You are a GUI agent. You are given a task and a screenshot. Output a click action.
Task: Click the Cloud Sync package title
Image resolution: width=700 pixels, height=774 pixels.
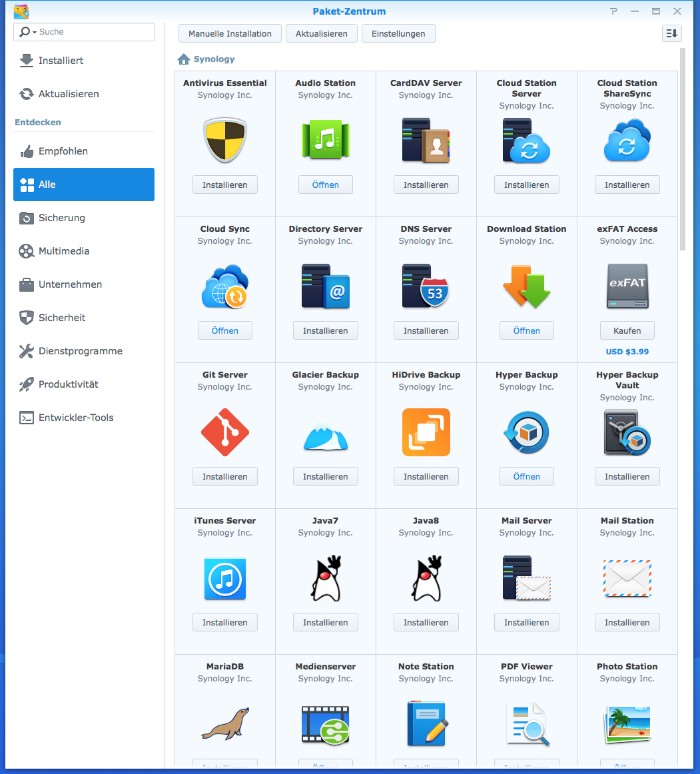[x=225, y=229]
